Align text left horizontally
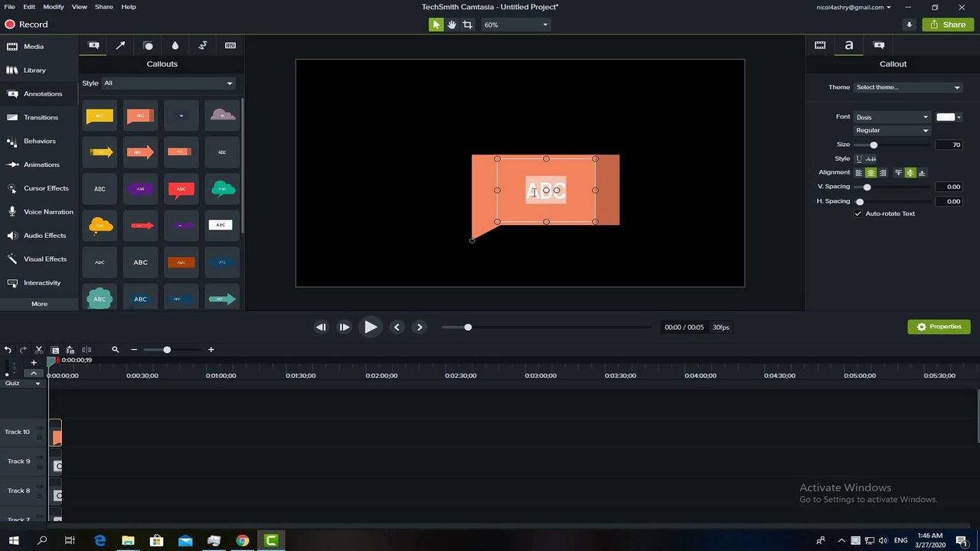 coord(859,173)
